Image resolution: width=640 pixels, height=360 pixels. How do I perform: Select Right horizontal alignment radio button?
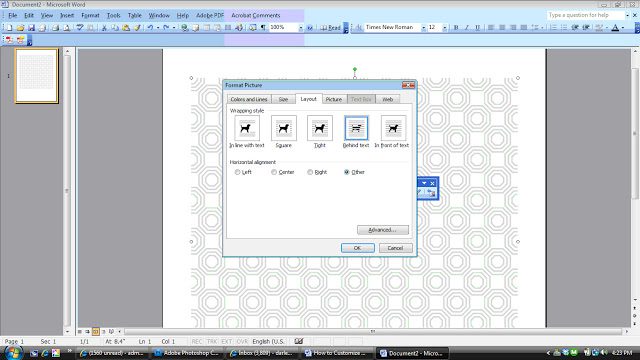point(310,172)
